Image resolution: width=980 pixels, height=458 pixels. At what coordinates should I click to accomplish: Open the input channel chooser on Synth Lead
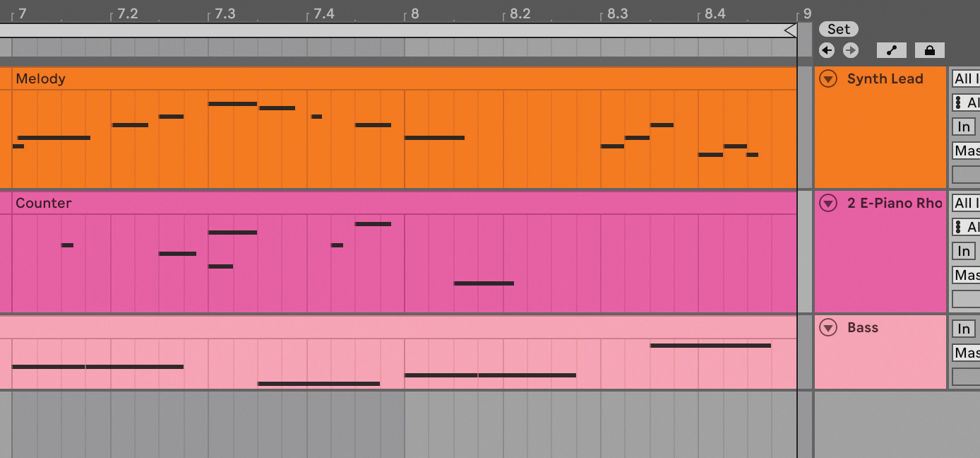tap(966, 102)
